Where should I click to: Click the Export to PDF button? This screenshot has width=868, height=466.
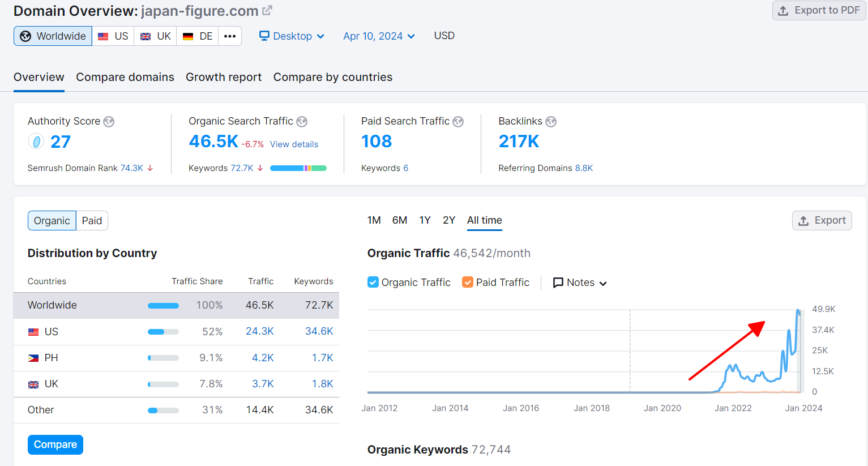(819, 11)
